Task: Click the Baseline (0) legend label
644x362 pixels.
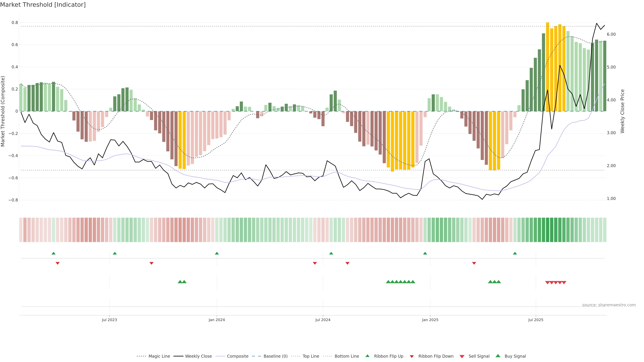Action: click(275, 356)
